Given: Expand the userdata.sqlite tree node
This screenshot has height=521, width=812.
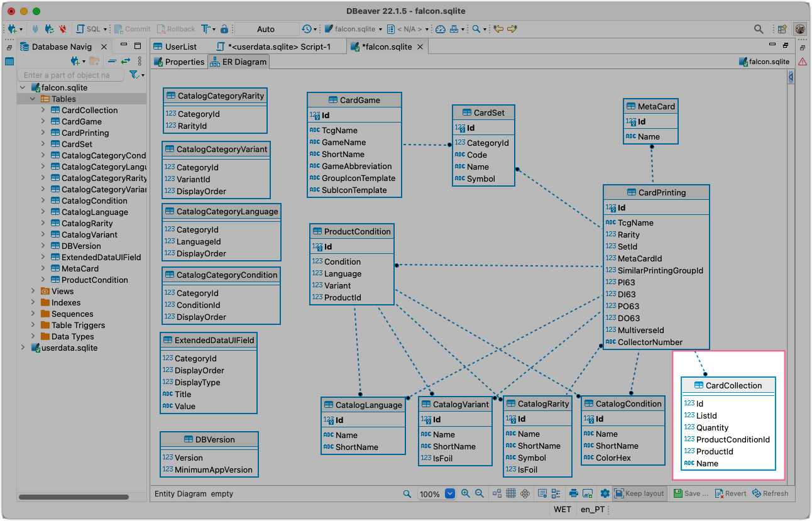Looking at the screenshot, I should coord(23,348).
